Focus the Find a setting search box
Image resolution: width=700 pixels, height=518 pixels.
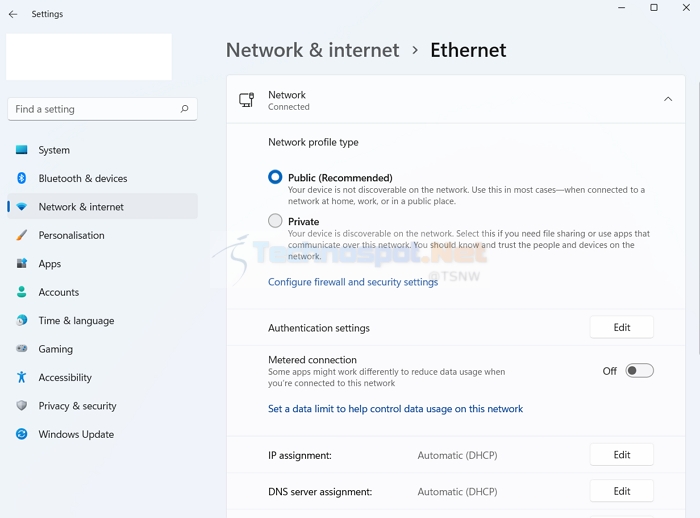[x=102, y=109]
